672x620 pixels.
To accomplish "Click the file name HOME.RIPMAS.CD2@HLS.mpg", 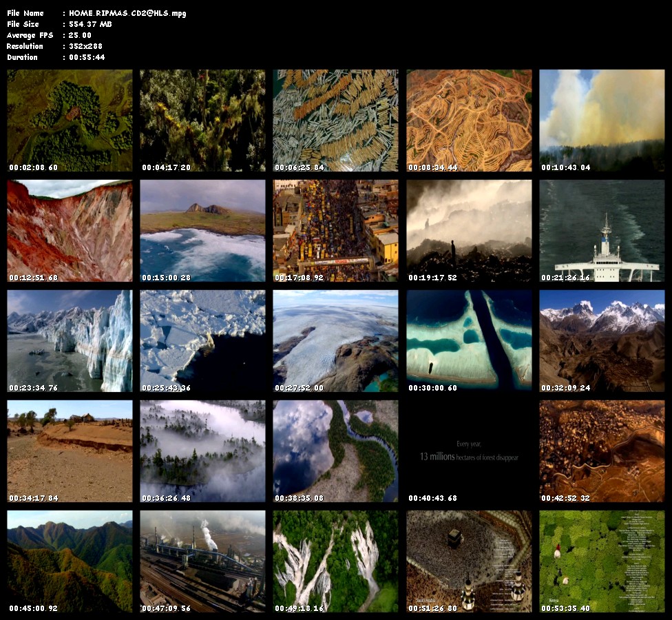I will tap(127, 13).
